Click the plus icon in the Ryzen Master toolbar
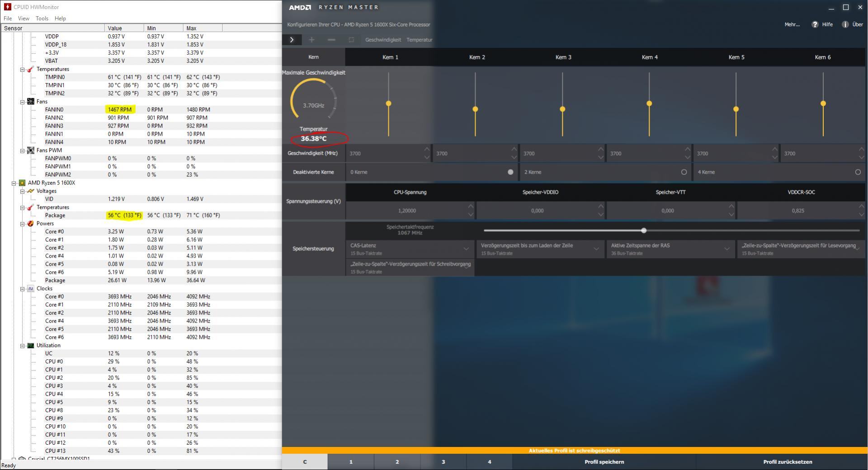This screenshot has height=470, width=868. coord(311,40)
